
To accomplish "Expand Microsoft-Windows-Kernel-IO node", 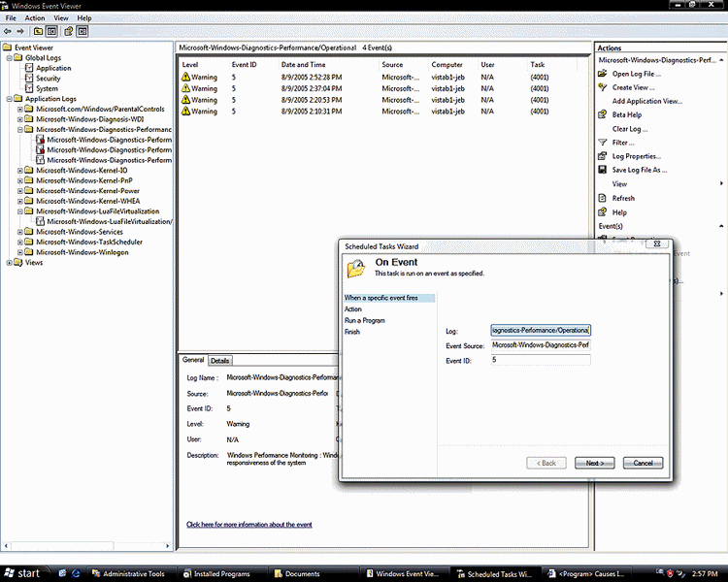I will (20, 171).
